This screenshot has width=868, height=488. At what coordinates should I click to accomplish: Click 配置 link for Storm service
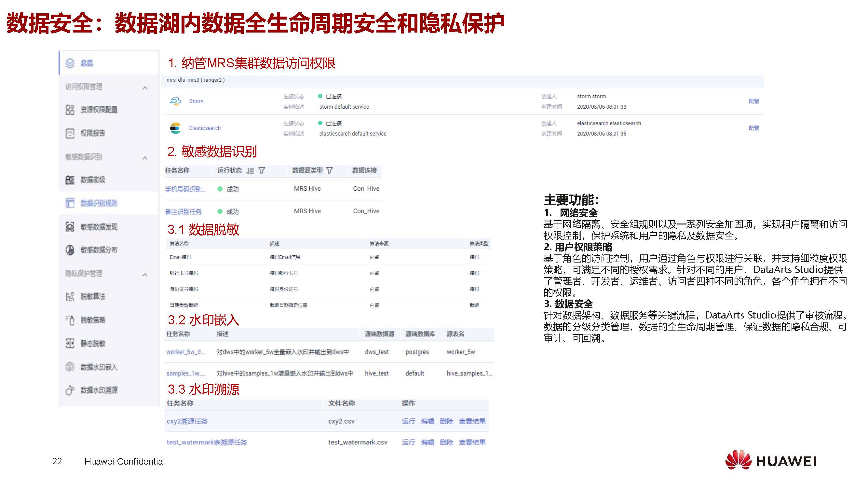tap(753, 101)
